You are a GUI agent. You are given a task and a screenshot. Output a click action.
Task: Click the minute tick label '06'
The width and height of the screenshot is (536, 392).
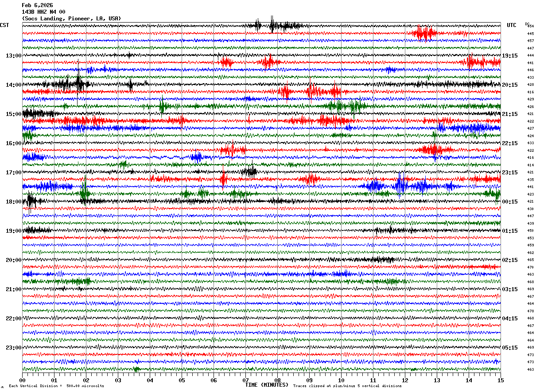click(x=214, y=380)
